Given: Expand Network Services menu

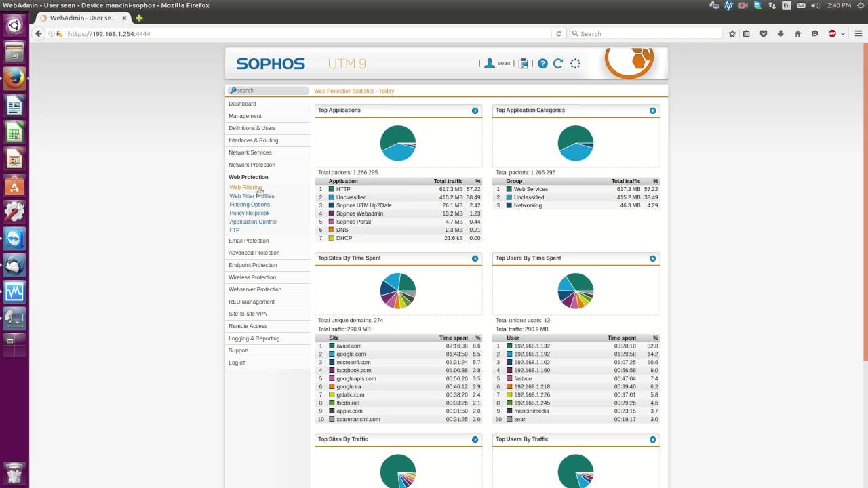Looking at the screenshot, I should 268,152.
